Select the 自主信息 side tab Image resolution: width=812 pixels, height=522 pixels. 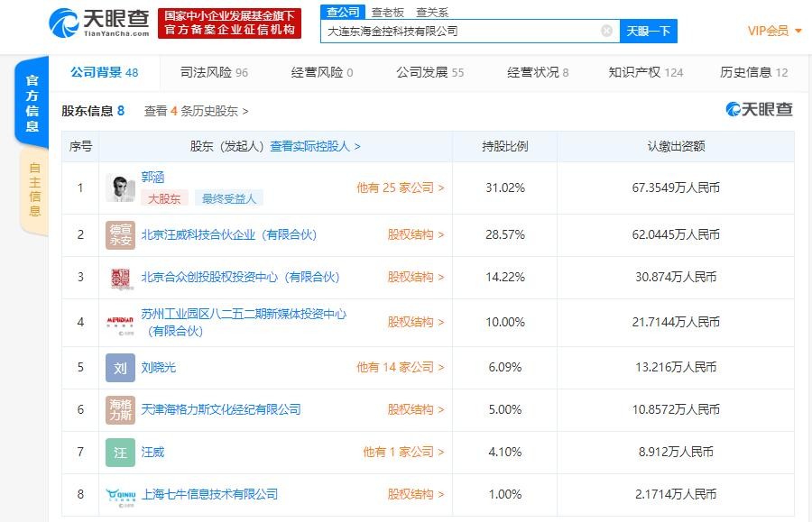[34, 189]
